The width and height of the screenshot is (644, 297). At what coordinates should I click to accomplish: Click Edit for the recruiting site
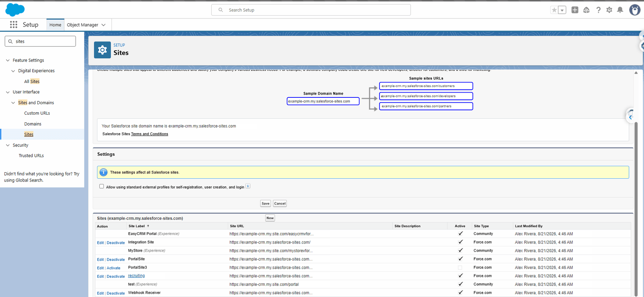tap(100, 276)
